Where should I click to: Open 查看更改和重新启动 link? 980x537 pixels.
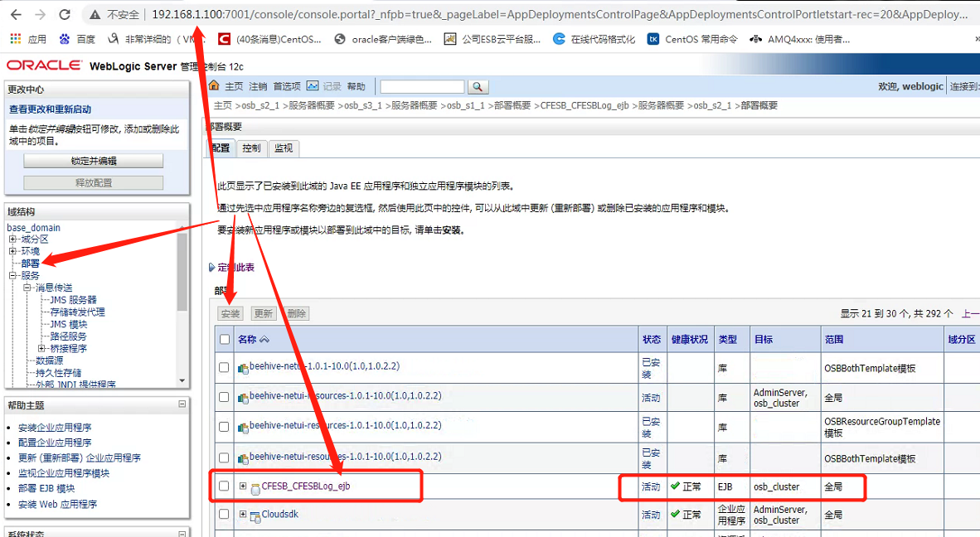tap(50, 109)
